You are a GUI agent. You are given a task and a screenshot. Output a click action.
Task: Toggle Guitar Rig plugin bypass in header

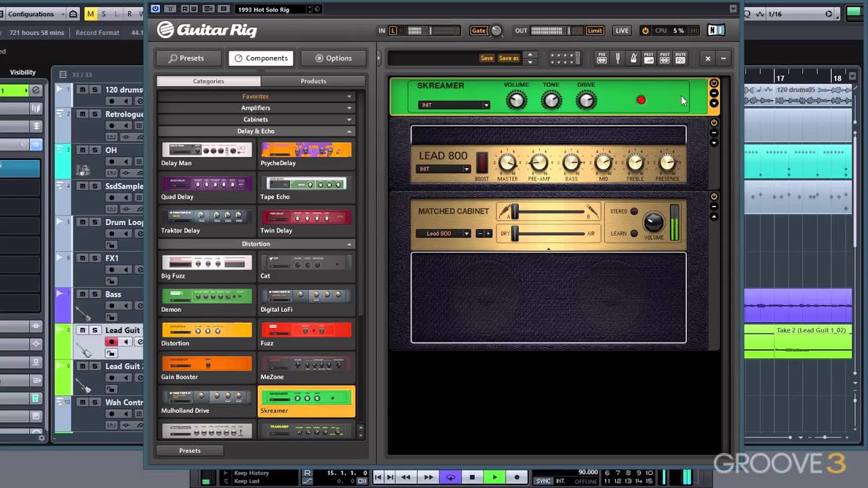pos(155,9)
